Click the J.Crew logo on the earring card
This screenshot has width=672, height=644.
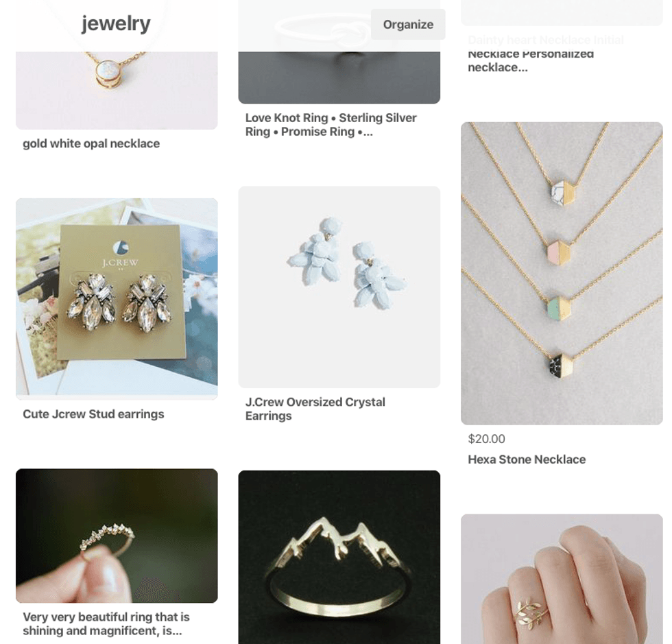coord(121,248)
